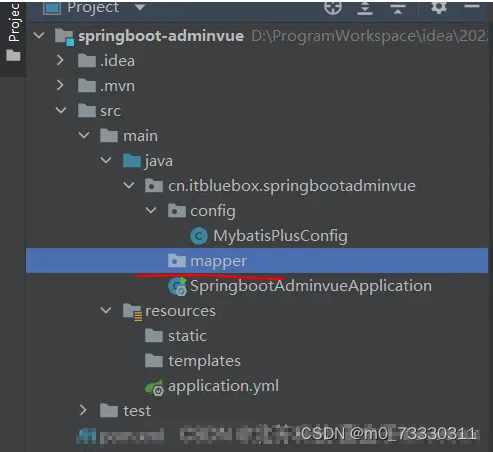Collapse the cn.itbluebox.springbootadminvue package
The image size is (493, 452).
click(x=129, y=185)
